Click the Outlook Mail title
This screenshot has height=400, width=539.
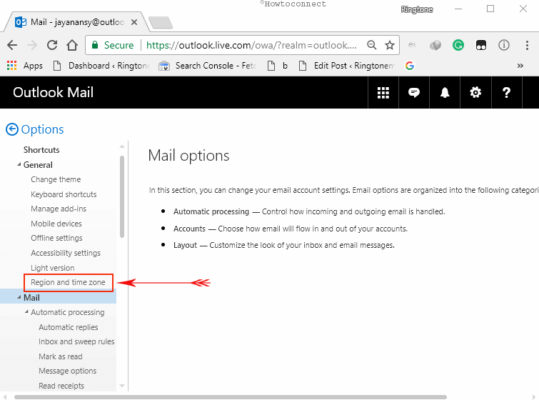point(53,92)
